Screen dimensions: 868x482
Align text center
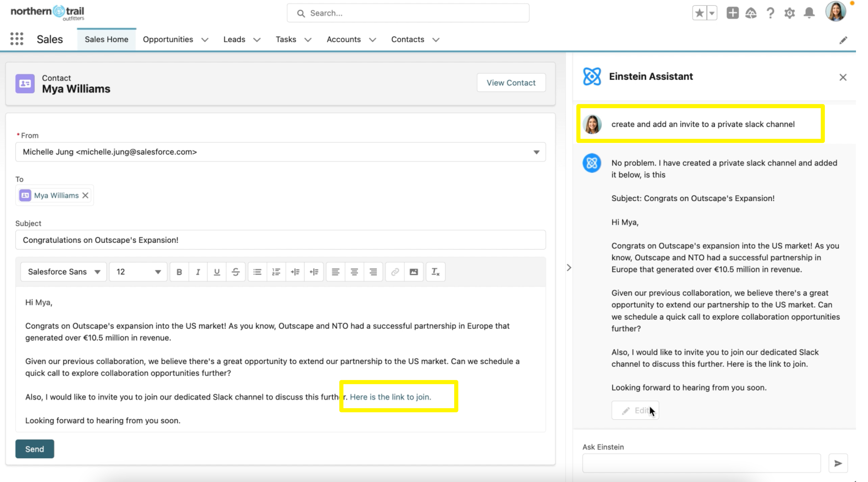click(355, 272)
